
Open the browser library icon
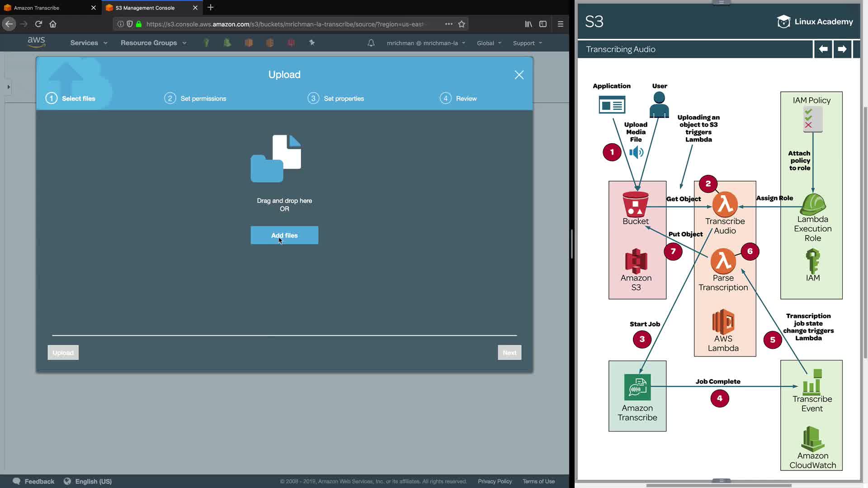click(x=528, y=24)
